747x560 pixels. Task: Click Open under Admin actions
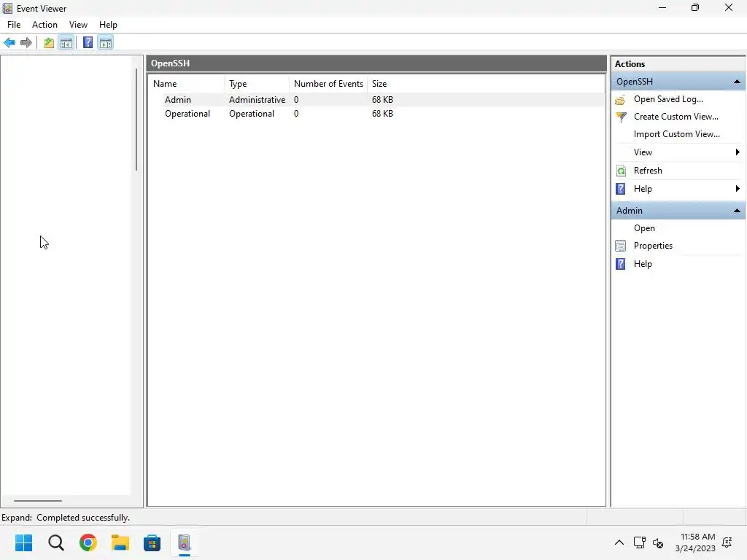coord(644,228)
